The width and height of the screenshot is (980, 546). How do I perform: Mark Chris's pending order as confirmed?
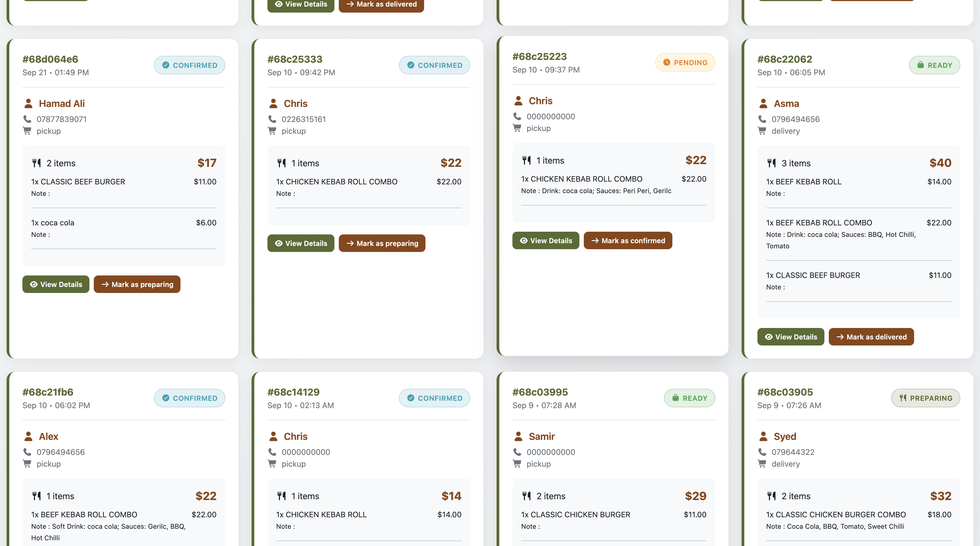[628, 240]
